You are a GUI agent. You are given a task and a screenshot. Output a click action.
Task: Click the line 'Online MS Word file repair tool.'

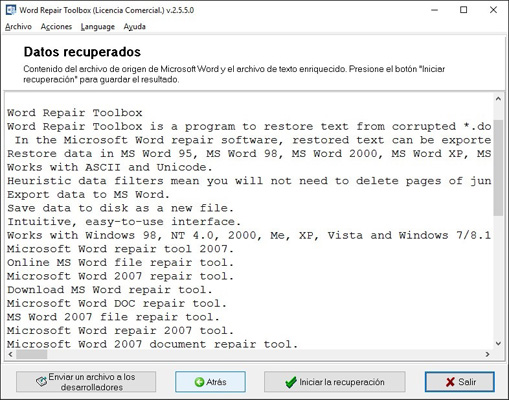pyautogui.click(x=120, y=263)
